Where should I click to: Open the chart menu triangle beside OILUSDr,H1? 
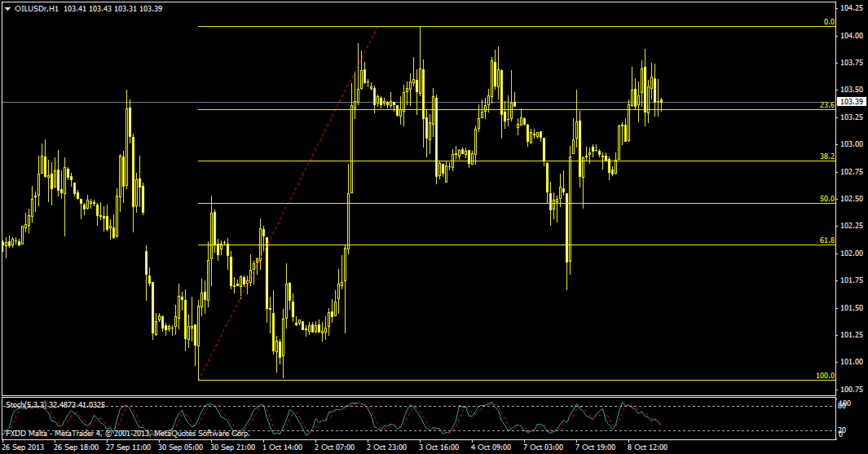(8, 9)
